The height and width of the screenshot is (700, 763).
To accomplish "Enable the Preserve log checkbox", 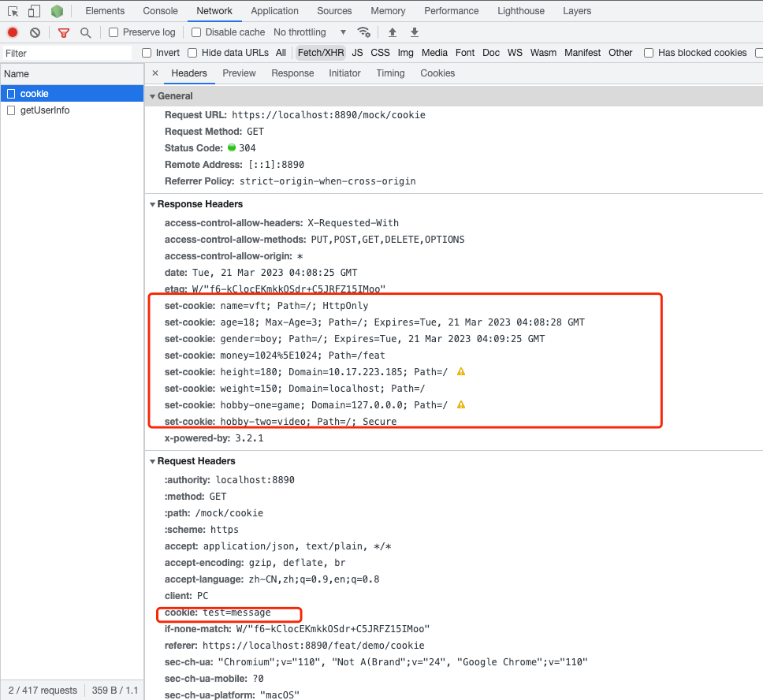I will tap(114, 32).
